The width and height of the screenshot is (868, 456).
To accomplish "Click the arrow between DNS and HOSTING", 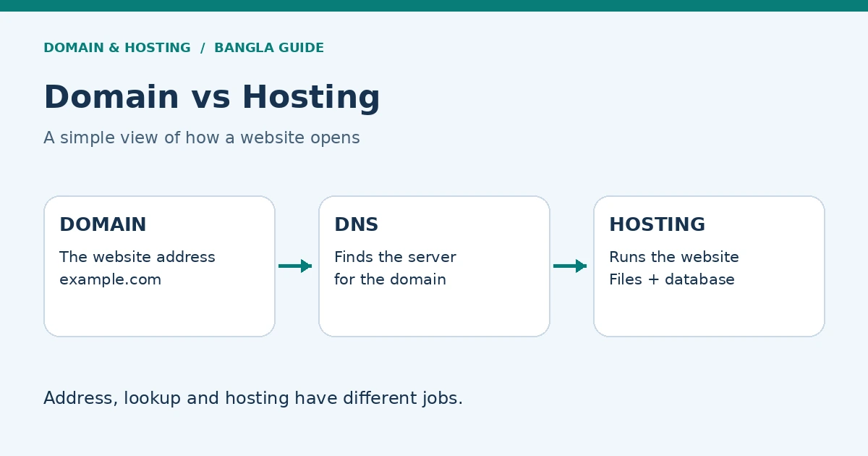I will pyautogui.click(x=570, y=266).
